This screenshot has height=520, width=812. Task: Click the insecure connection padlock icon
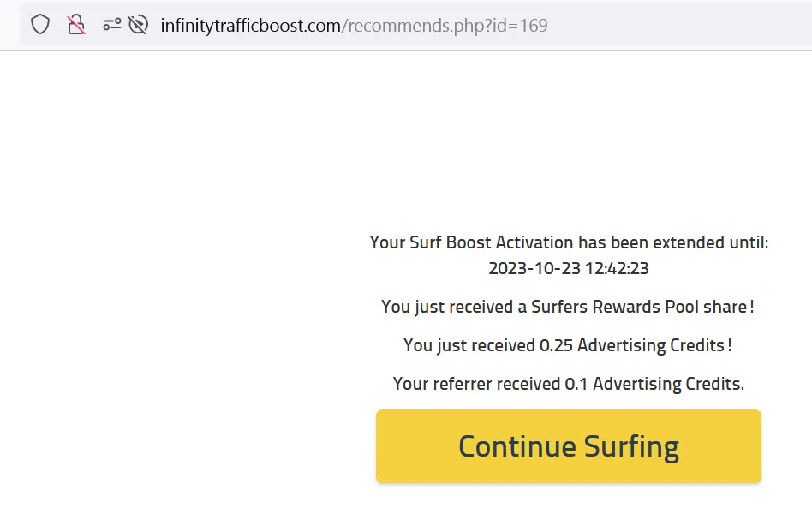tap(76, 25)
